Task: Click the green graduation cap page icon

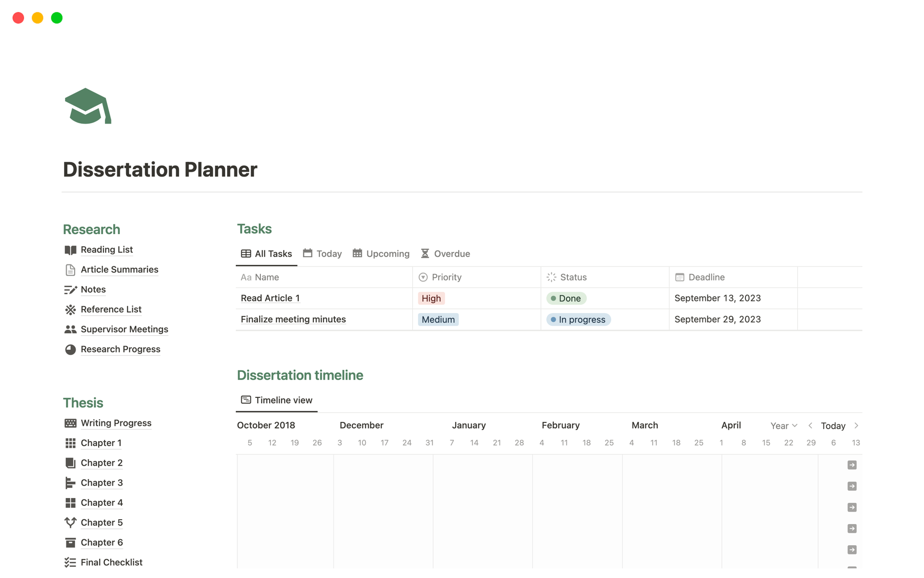Action: [88, 106]
